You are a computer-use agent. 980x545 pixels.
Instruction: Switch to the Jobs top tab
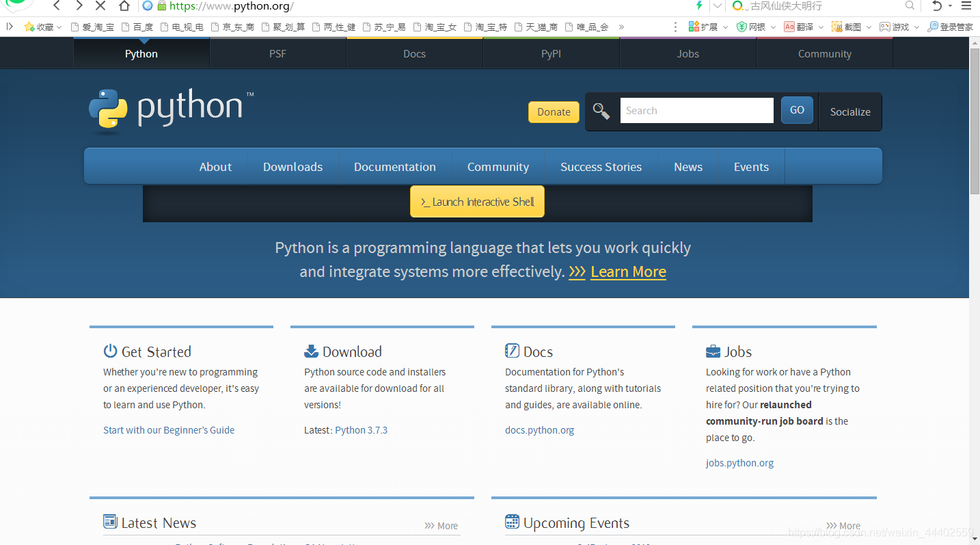point(688,53)
